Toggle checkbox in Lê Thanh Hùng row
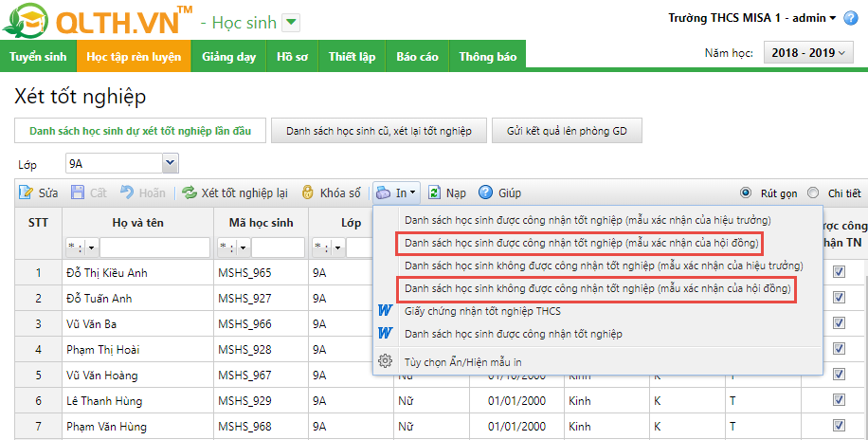The width and height of the screenshot is (868, 440). click(839, 399)
